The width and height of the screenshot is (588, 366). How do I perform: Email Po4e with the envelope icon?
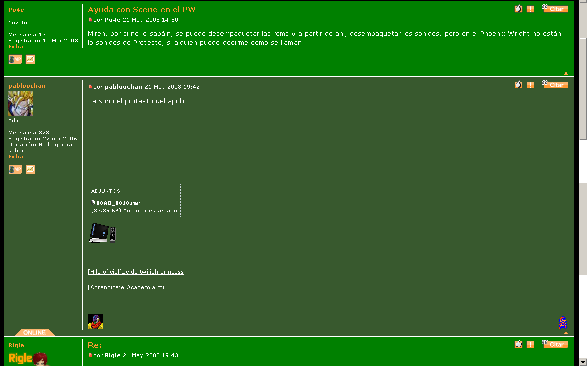click(30, 59)
